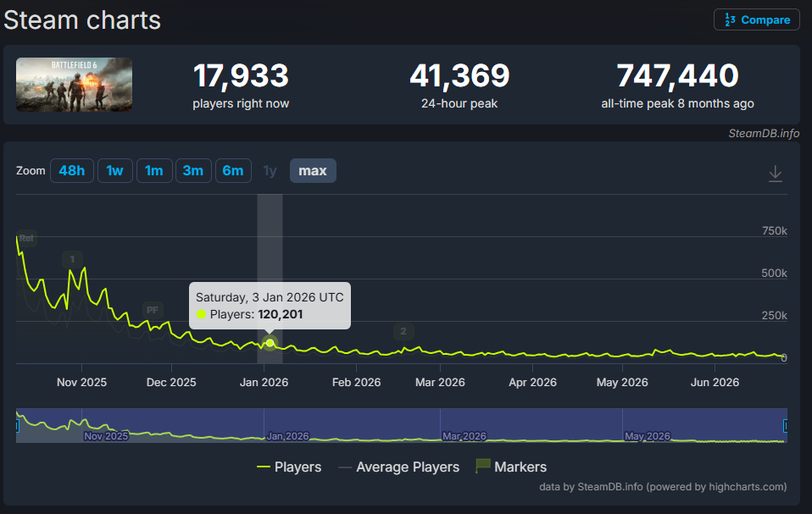Click the May 2026 label in navigator

[648, 436]
